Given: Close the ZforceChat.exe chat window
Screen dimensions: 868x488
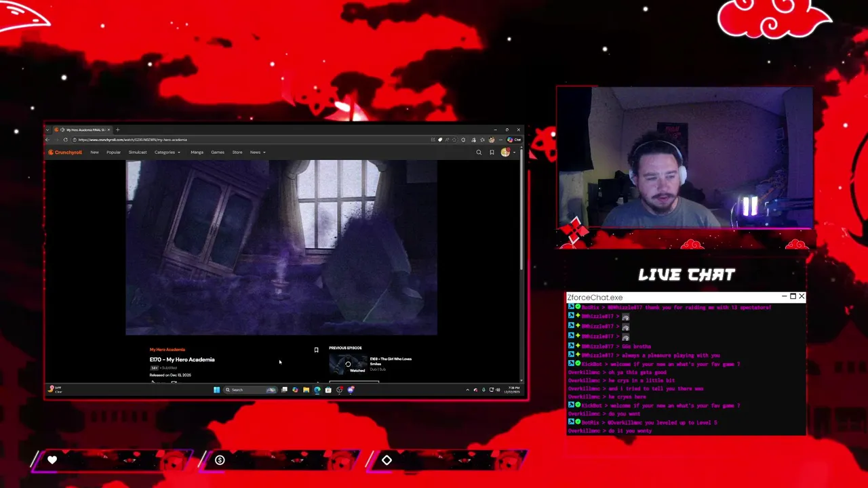Looking at the screenshot, I should point(802,297).
